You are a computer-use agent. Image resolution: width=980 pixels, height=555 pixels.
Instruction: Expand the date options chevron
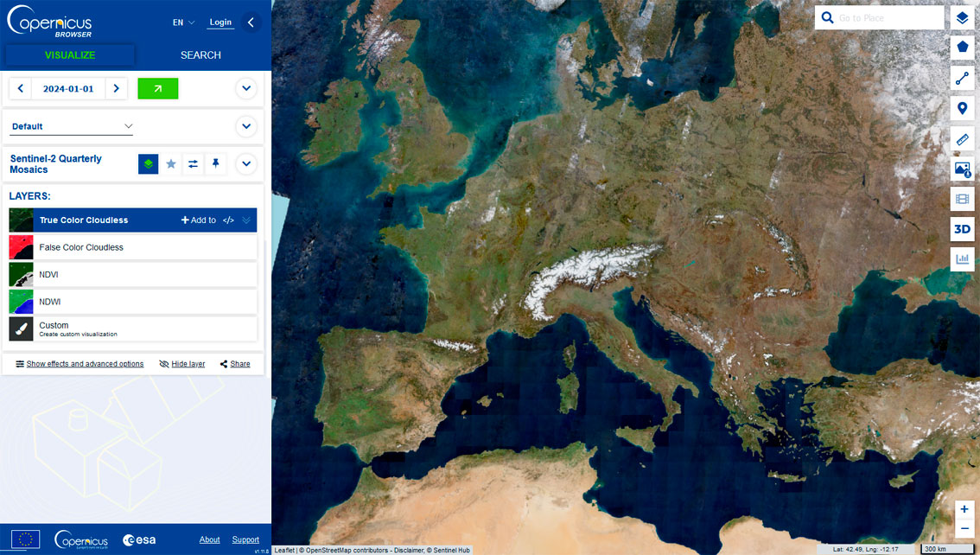tap(246, 89)
